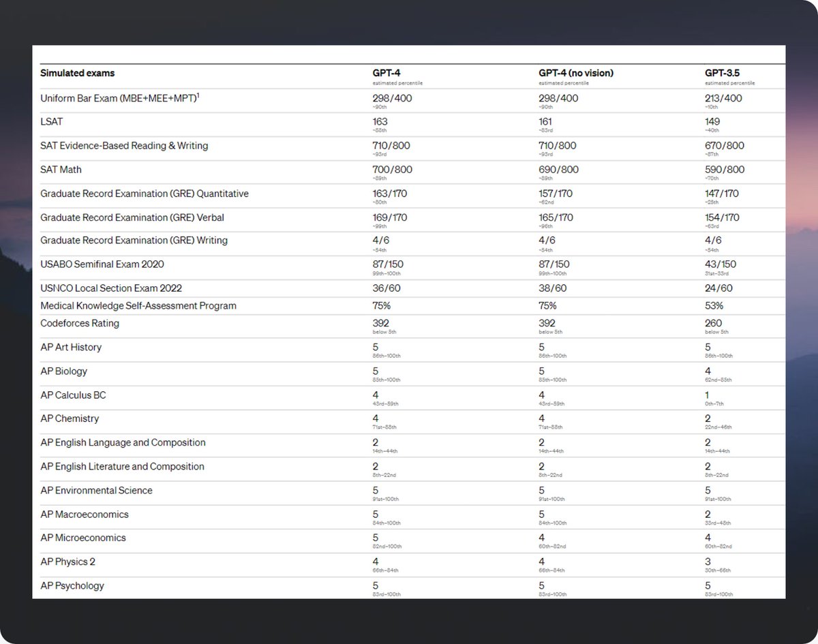818x644 pixels.
Task: Click AP Macroeconomics score "2" under GPT-3.5
Action: pyautogui.click(x=708, y=515)
